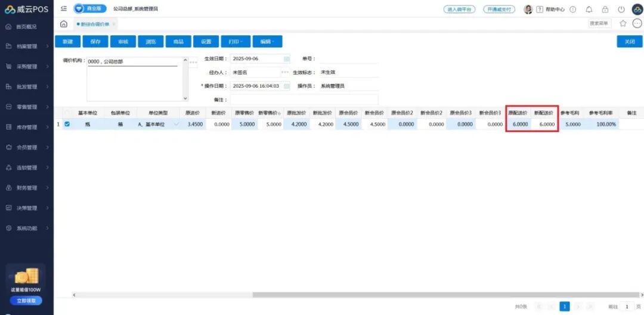Go to the home tab icon
The width and height of the screenshot is (644, 315).
coord(64,24)
